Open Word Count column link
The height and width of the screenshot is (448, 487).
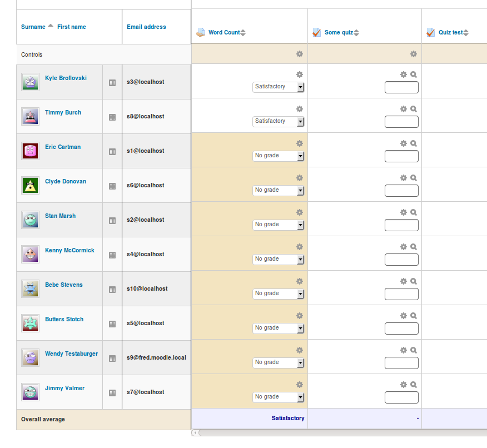(224, 32)
